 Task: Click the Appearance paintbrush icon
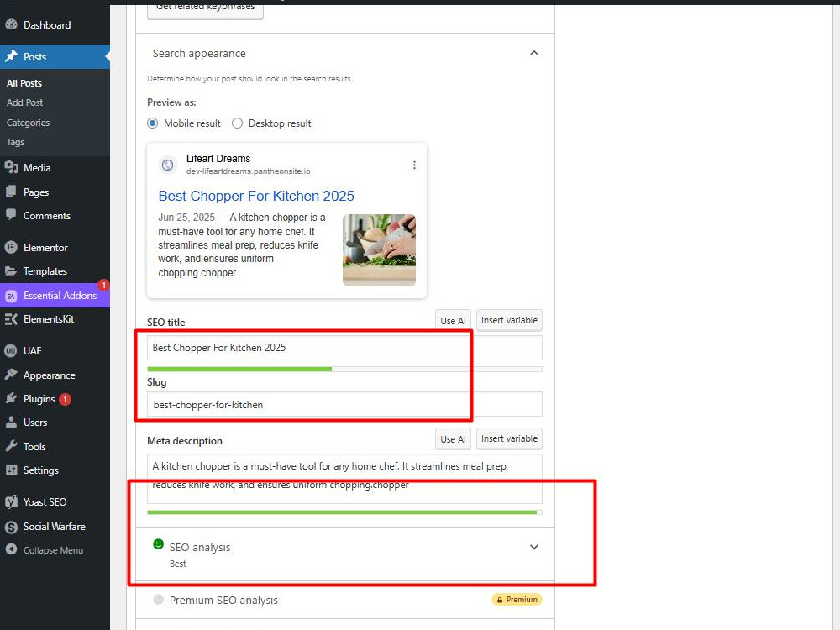11,375
